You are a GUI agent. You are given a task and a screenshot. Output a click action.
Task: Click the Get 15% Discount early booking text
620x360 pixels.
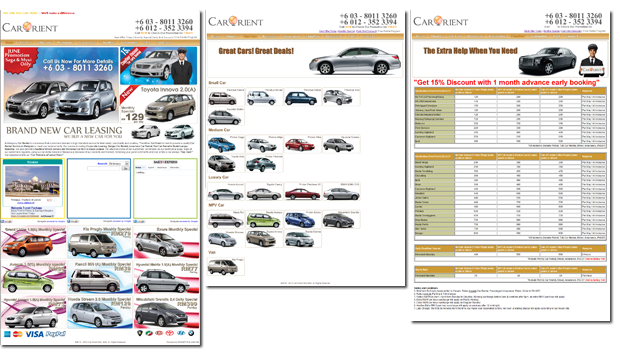point(506,82)
